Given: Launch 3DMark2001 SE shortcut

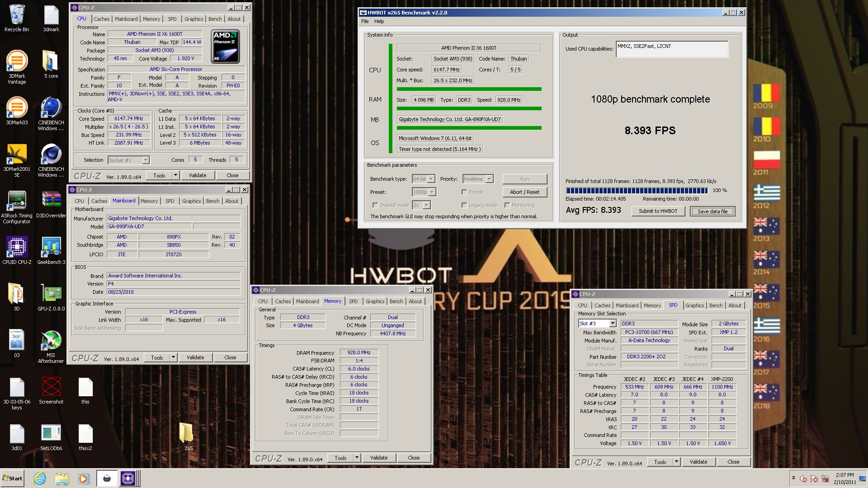Looking at the screenshot, I should [x=17, y=160].
